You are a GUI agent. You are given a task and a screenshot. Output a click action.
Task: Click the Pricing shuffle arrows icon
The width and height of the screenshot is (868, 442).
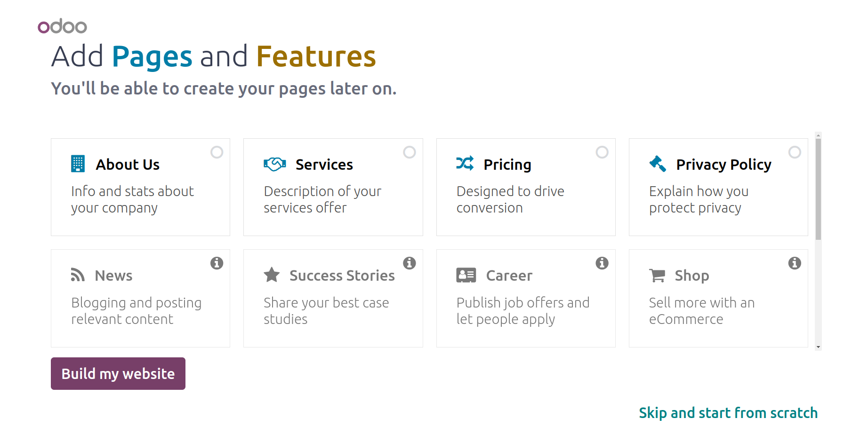[465, 163]
